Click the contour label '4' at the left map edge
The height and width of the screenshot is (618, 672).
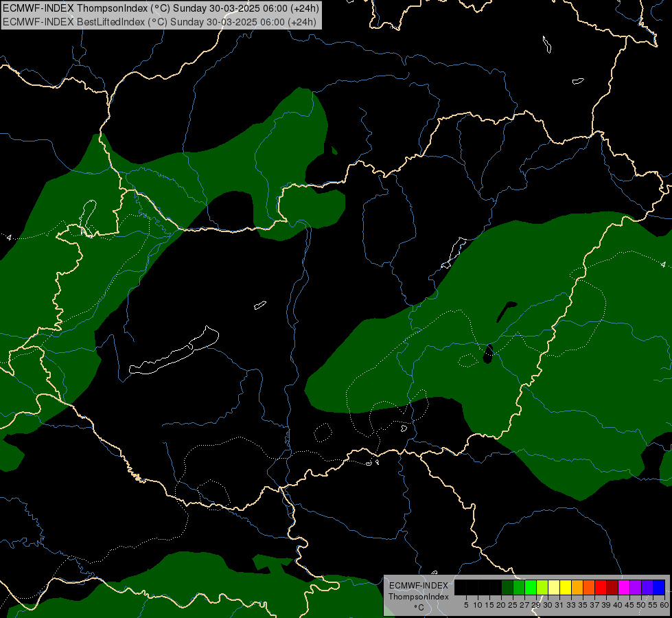click(x=9, y=238)
